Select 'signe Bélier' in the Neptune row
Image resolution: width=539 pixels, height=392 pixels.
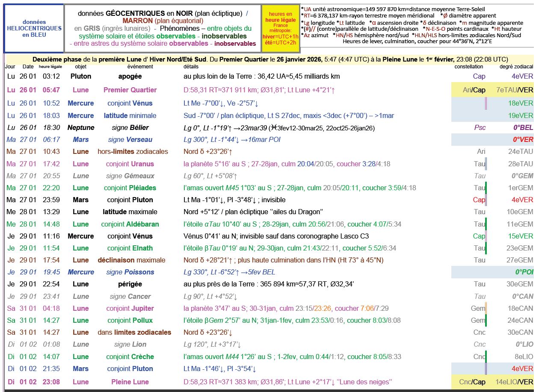coord(130,127)
